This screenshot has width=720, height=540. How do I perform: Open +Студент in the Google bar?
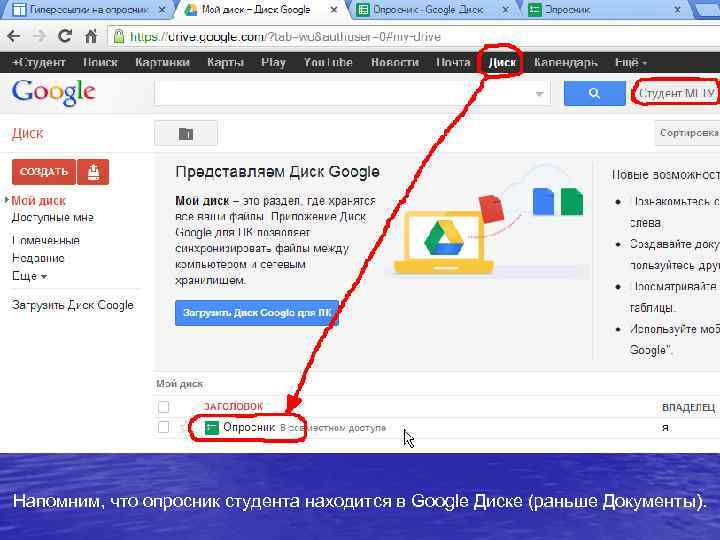(x=39, y=62)
